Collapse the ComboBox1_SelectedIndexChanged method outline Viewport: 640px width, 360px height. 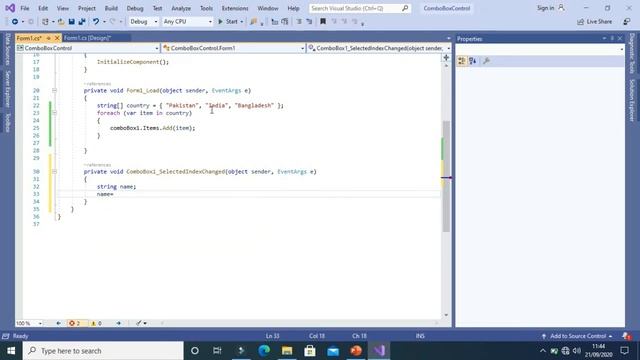pos(54,172)
